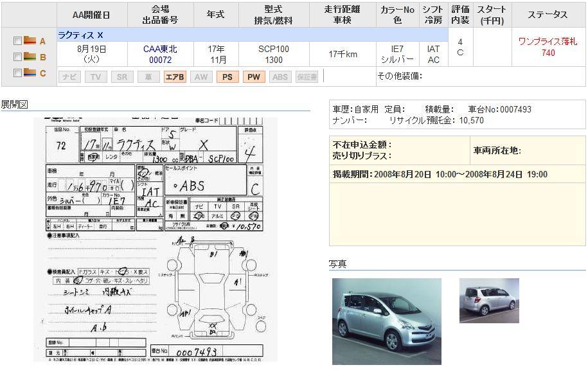This screenshot has height=374, width=588.
Task: Click the red folder A icon
Action: 30,40
